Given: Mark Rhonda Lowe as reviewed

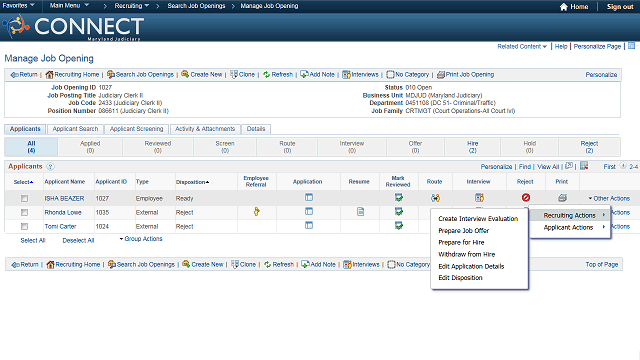Looking at the screenshot, I should pyautogui.click(x=398, y=211).
